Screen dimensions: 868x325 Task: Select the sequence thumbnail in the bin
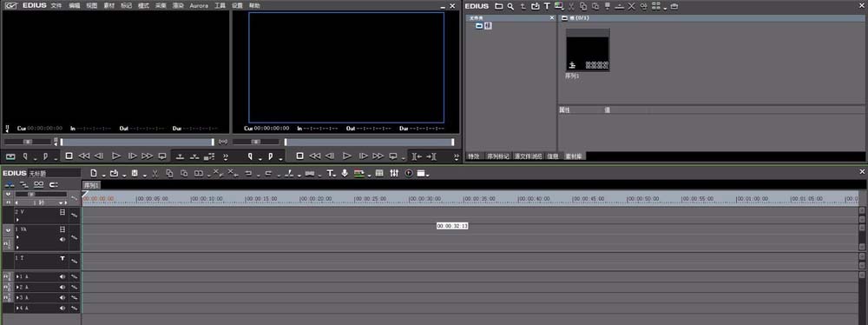588,50
